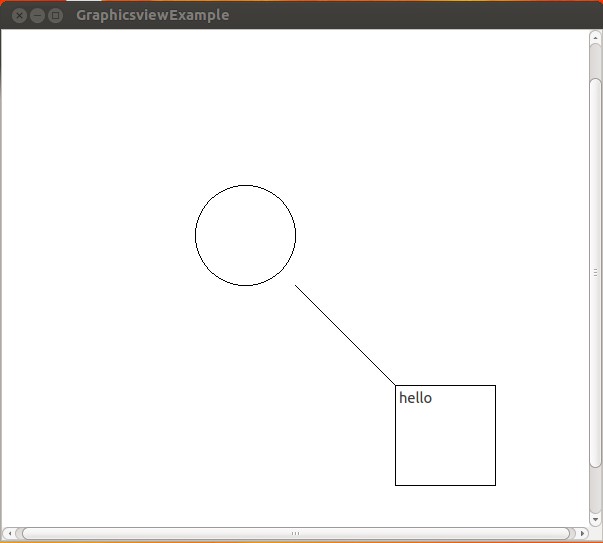This screenshot has height=543, width=603.
Task: Close the GraphicsviewExample window
Action: (19, 15)
